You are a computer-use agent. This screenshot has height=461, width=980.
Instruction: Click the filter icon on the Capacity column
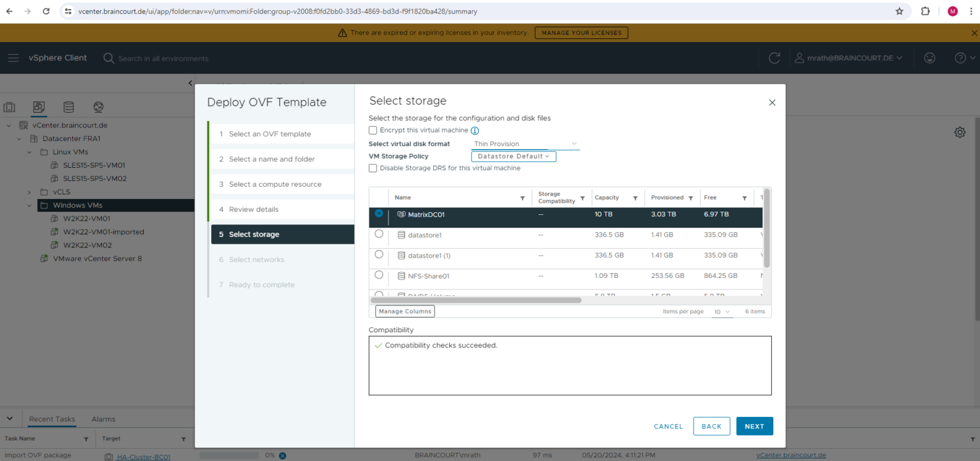[x=636, y=197]
